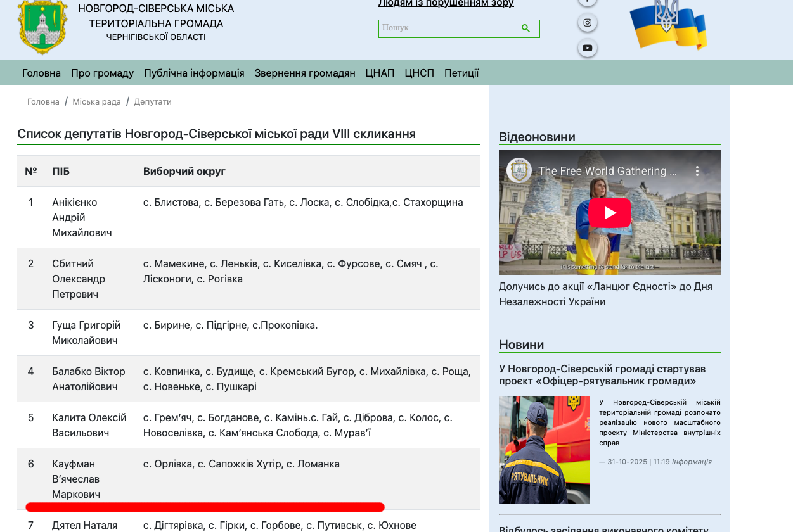Play the Free World Gathering video
Image resolution: width=793 pixels, height=532 pixels.
coord(609,213)
